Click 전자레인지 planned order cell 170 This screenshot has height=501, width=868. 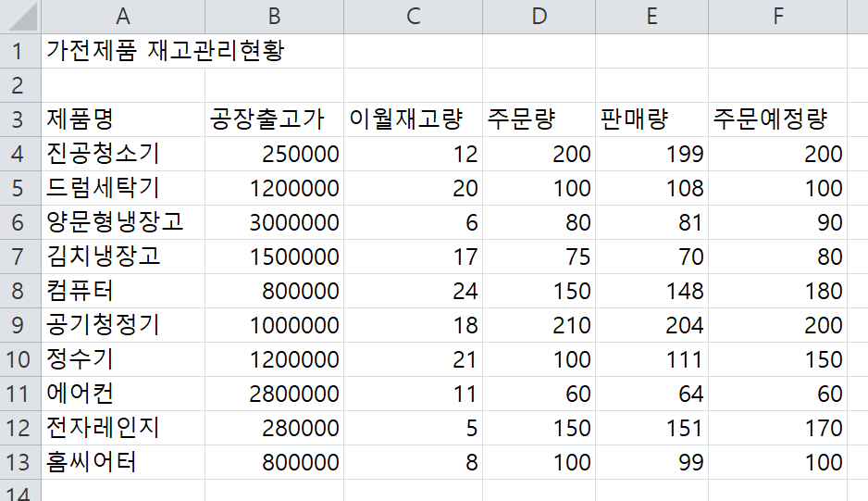777,428
